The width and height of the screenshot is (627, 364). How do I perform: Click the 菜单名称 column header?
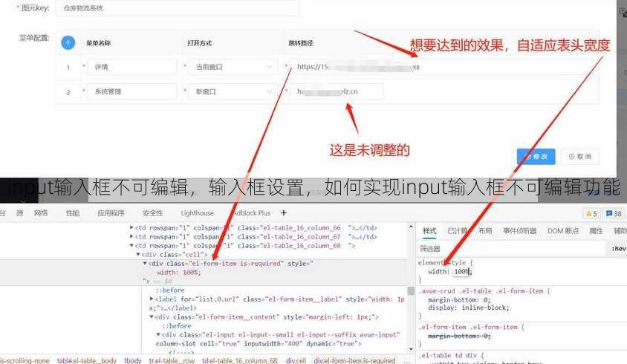click(x=98, y=43)
